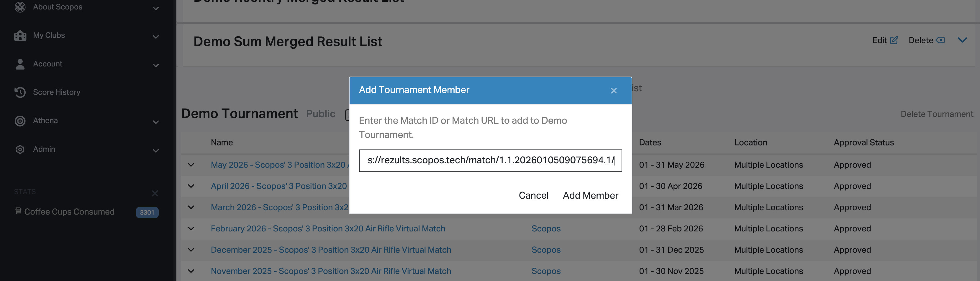
Task: Open December 2025 Air Rifle Virtual Match link
Action: point(331,250)
